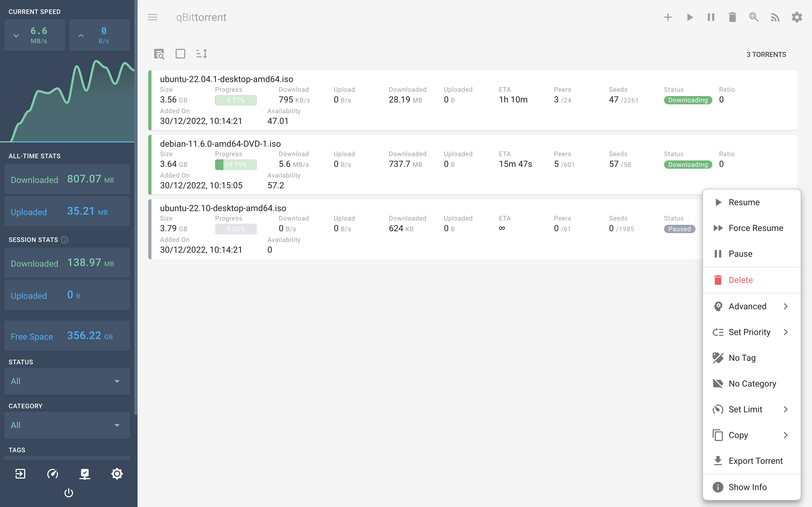Click the sort torrents icon
Screen dimensions: 812x507
click(x=202, y=54)
